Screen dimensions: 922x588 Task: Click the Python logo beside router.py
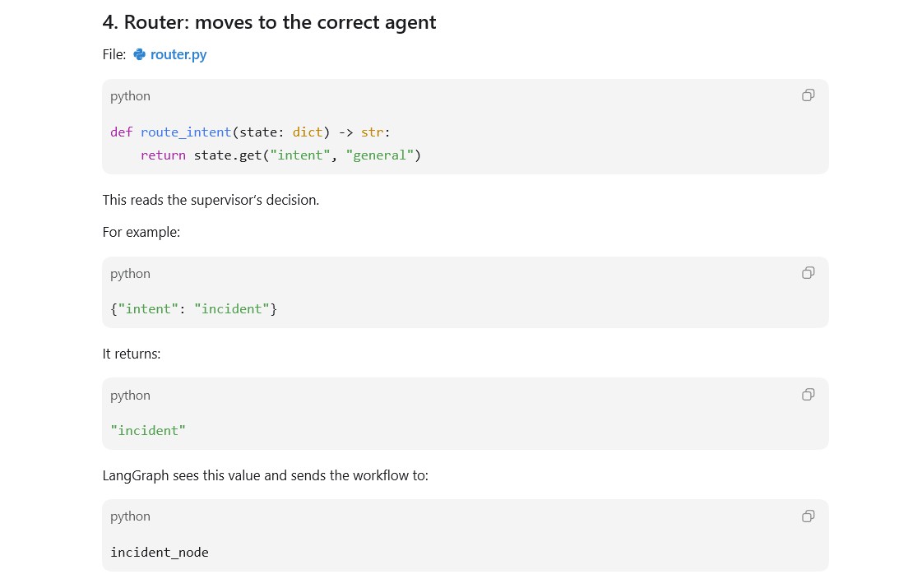[139, 54]
